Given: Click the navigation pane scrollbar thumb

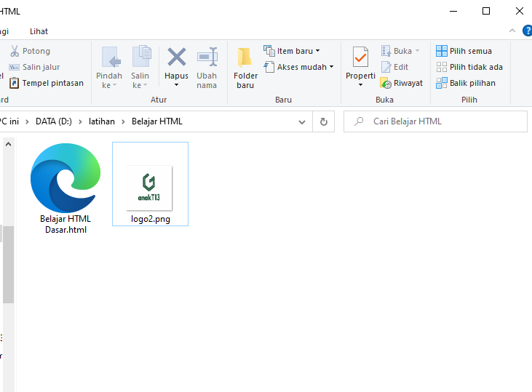Looking at the screenshot, I should click(x=9, y=265).
